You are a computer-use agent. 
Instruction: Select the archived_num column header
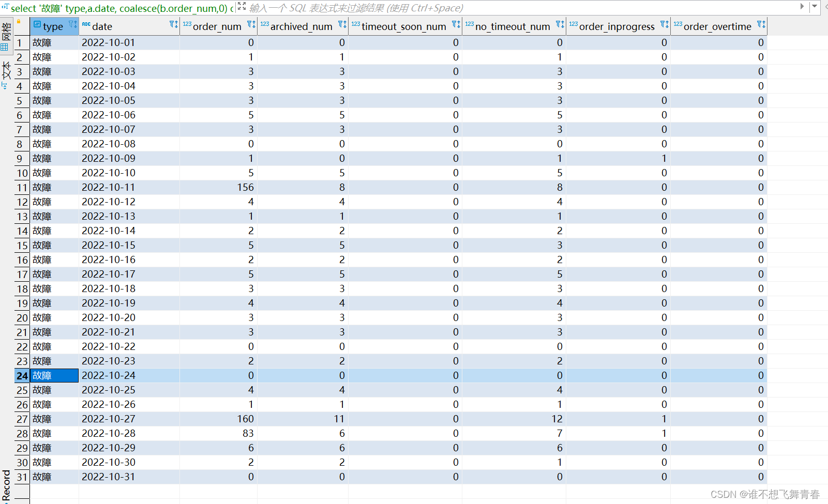[x=303, y=26]
